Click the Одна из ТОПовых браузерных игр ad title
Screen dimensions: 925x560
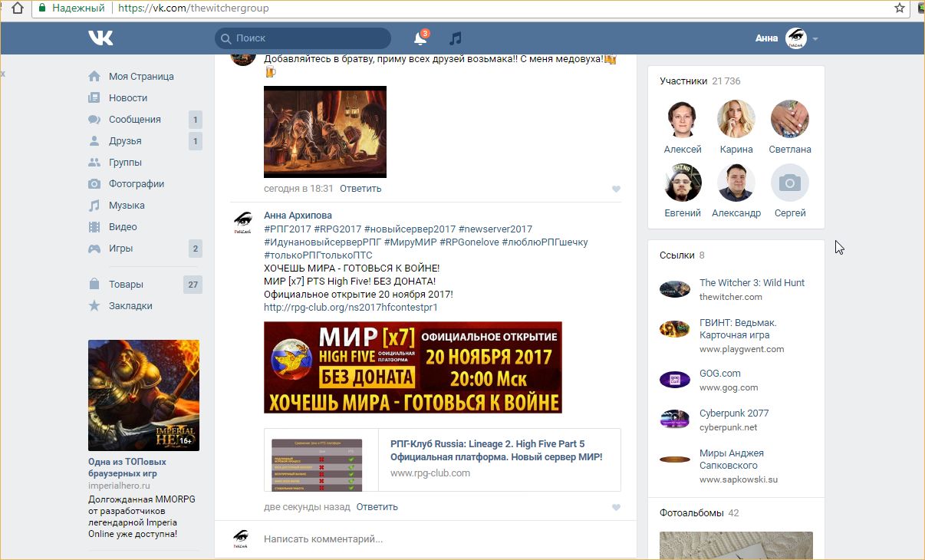(x=127, y=468)
